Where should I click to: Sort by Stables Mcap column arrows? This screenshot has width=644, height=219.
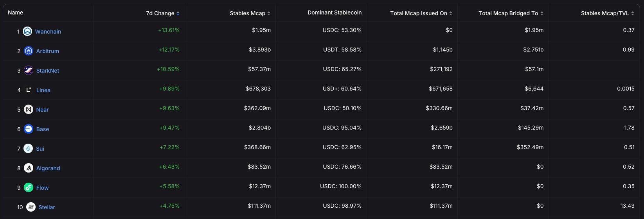point(269,13)
